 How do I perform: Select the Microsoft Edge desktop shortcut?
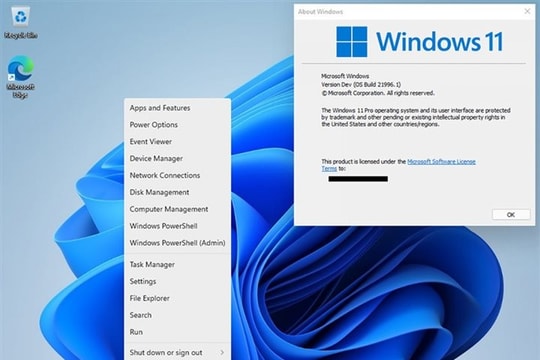click(21, 77)
